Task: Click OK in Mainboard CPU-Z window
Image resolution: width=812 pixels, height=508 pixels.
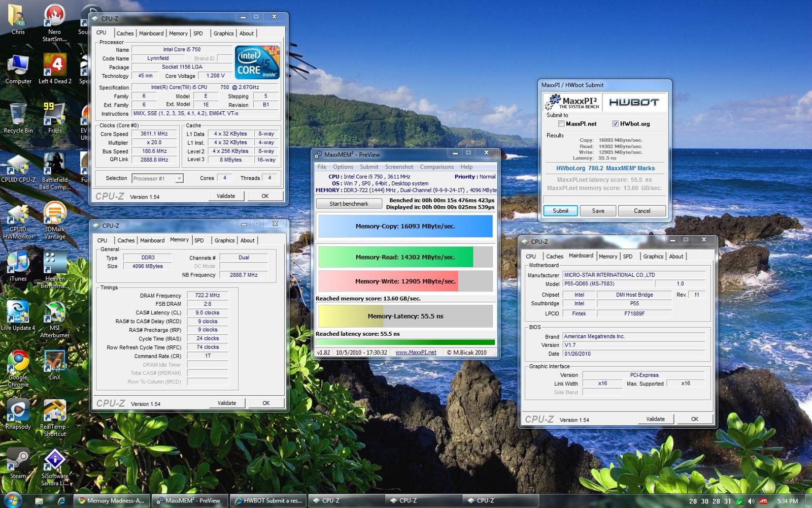Action: coord(695,419)
